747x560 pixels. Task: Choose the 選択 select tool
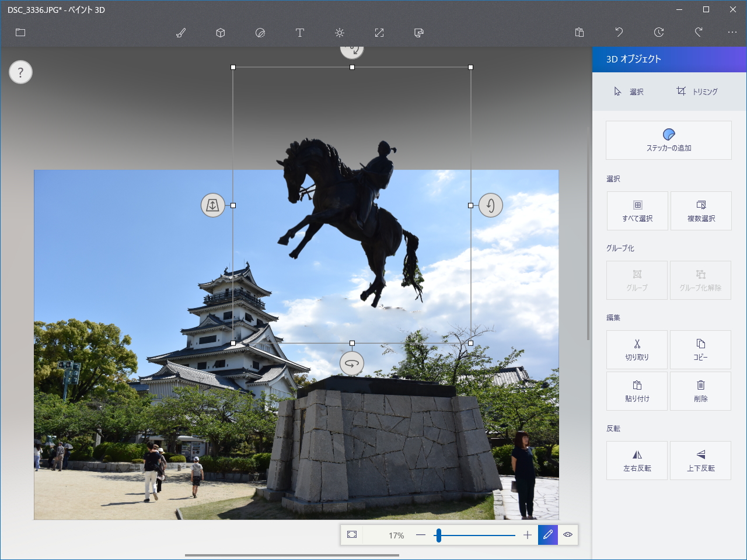click(629, 92)
